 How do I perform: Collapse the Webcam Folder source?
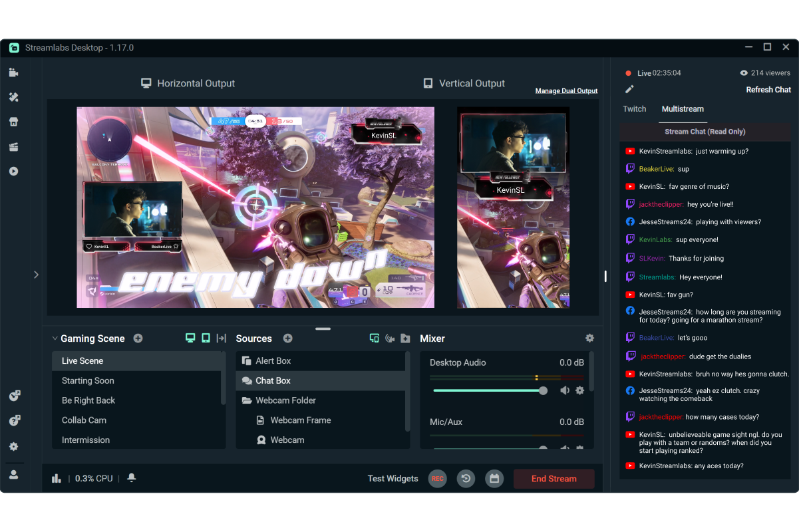(247, 400)
